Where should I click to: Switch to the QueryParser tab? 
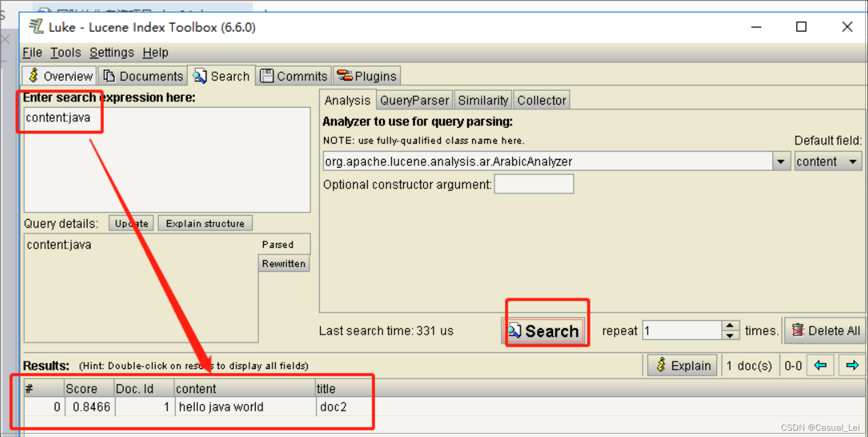[x=414, y=100]
